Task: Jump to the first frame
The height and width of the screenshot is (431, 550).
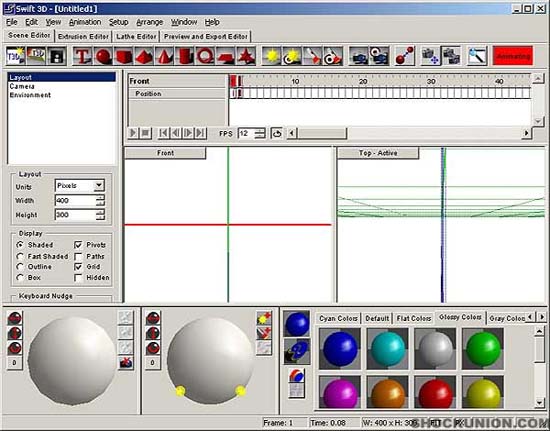Action: (164, 133)
